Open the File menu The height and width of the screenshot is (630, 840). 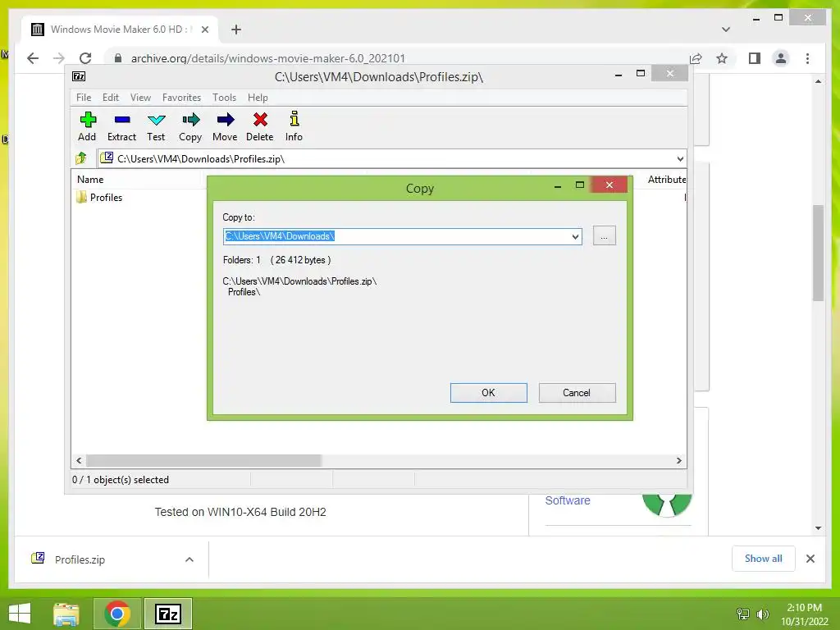[x=84, y=98]
